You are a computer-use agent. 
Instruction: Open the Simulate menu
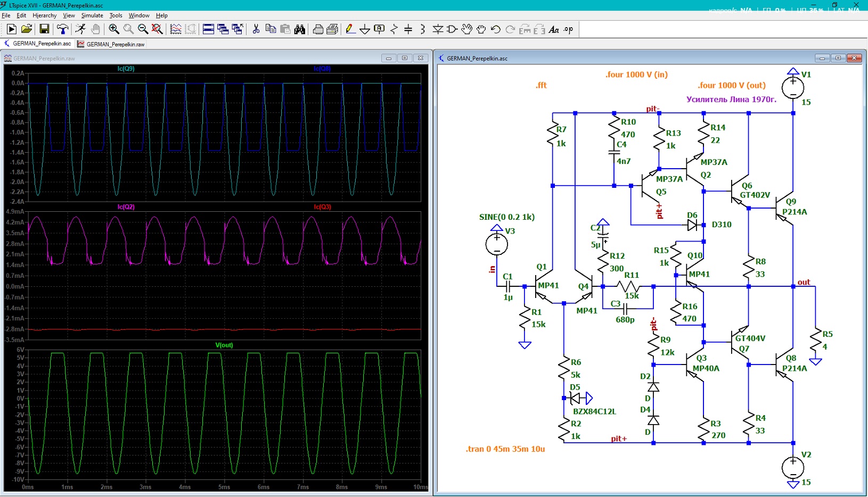[92, 15]
